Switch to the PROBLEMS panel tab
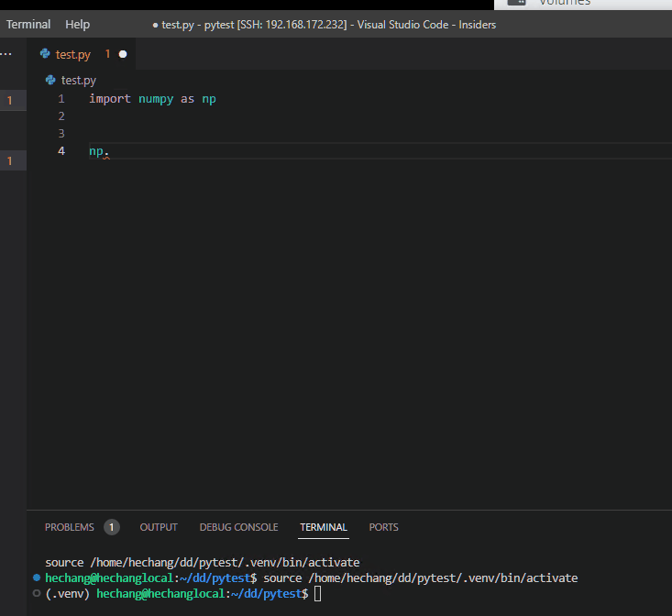Viewport: 672px width, 616px height. coord(70,527)
